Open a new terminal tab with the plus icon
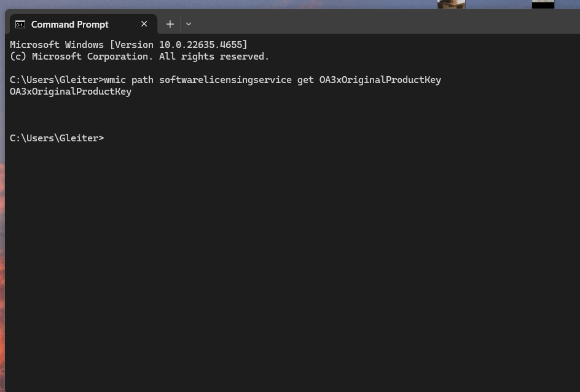 [170, 24]
